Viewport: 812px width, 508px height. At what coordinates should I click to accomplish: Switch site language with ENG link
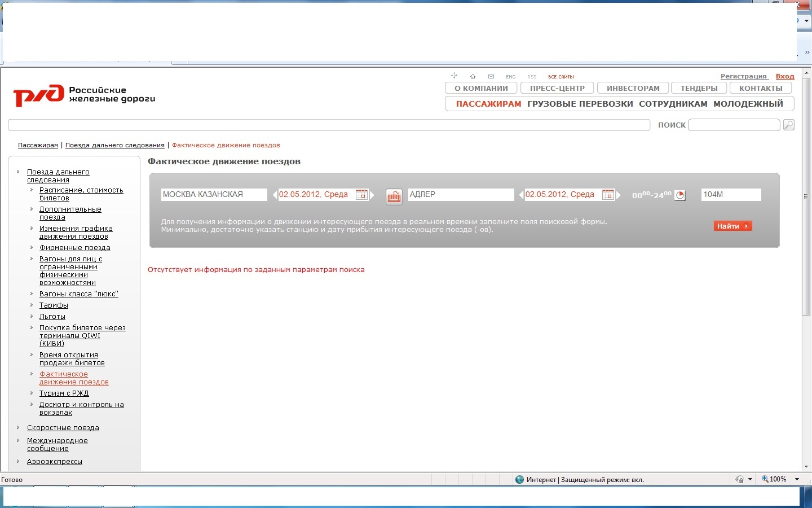pyautogui.click(x=510, y=77)
